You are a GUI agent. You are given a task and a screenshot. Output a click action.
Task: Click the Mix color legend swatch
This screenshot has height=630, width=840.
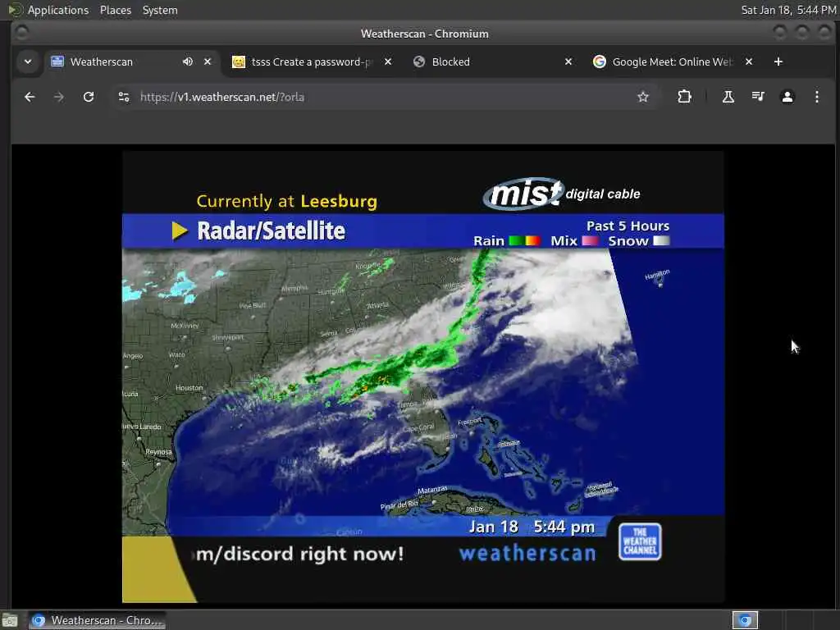590,241
